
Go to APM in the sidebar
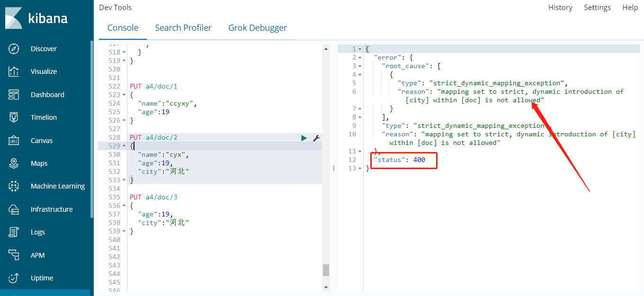[x=38, y=255]
